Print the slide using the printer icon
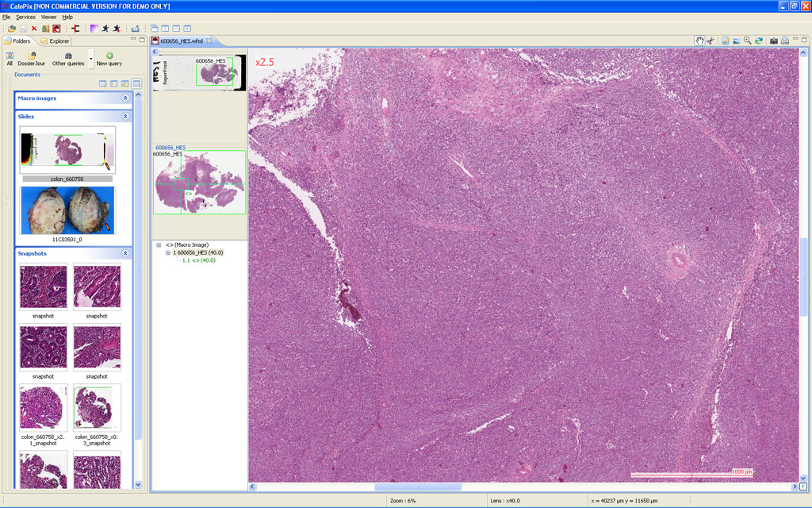812x508 pixels. click(784, 40)
